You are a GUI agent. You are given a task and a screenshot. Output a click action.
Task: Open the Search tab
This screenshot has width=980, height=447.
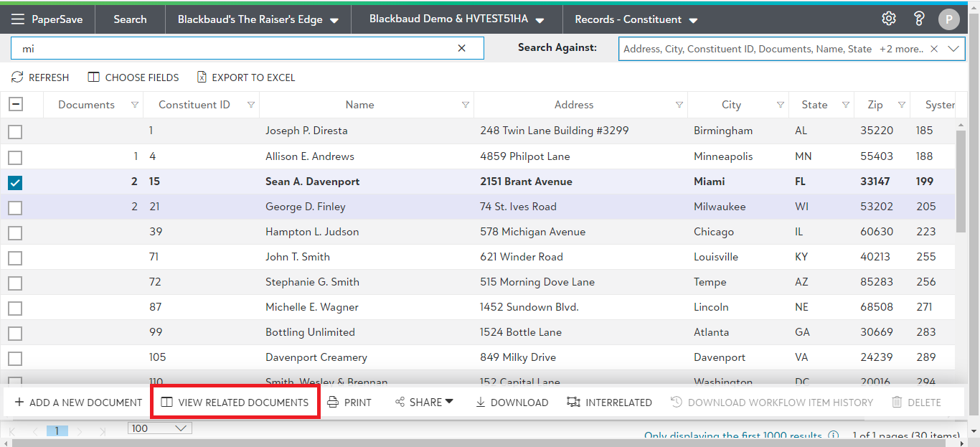(x=130, y=19)
